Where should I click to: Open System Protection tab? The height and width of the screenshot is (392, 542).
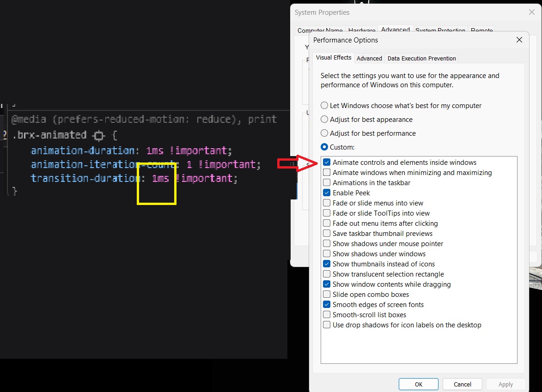point(440,30)
